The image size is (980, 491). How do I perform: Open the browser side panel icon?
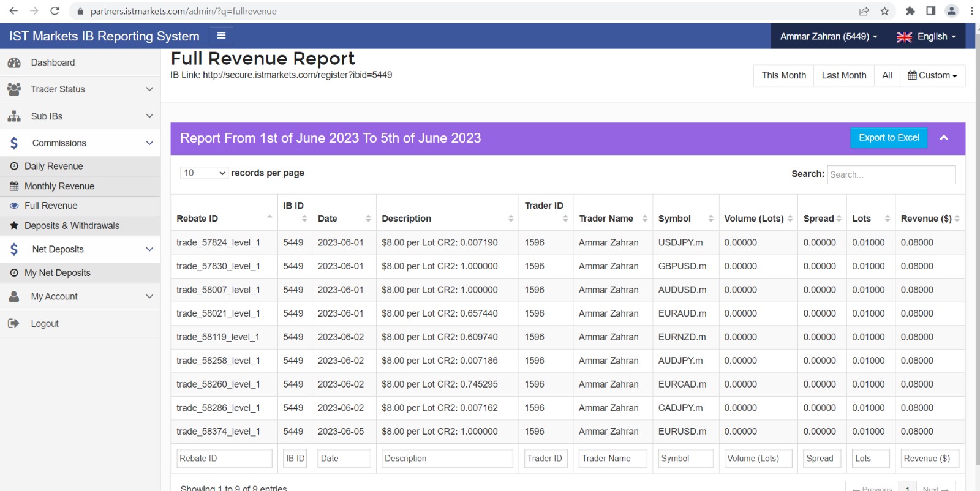(x=930, y=11)
